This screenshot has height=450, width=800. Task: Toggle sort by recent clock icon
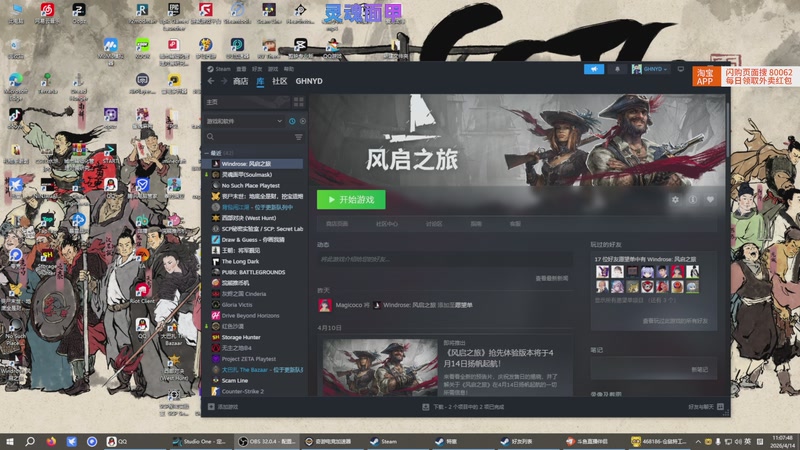[x=292, y=121]
